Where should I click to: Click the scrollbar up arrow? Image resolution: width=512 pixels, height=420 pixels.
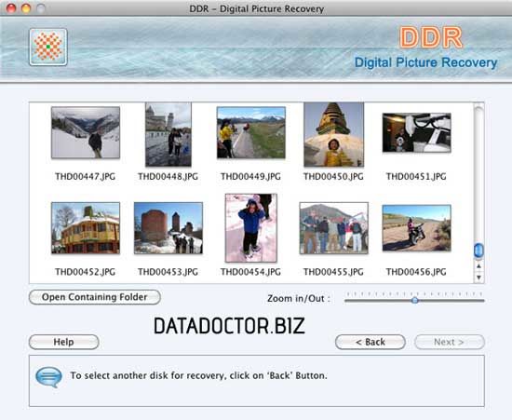coord(478,266)
